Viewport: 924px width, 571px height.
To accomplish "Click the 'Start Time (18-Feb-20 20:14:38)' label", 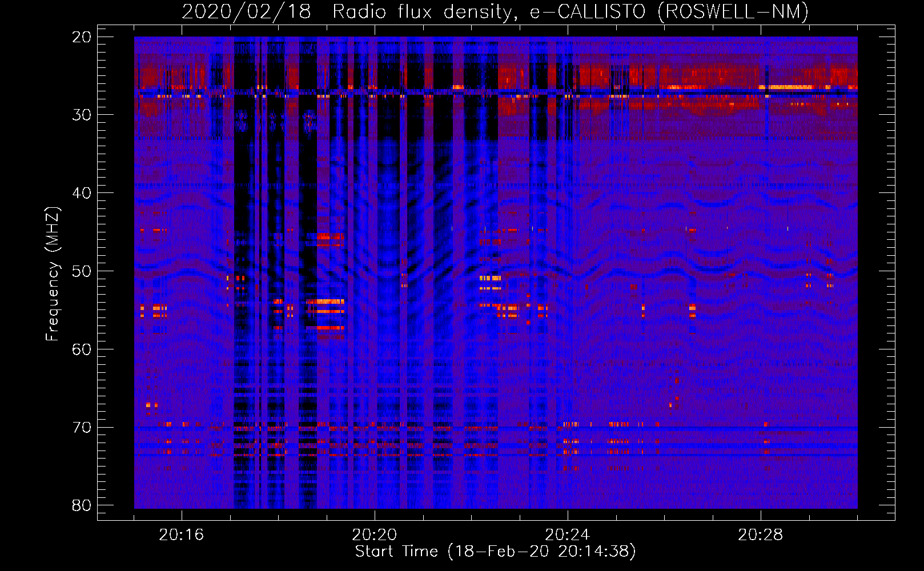I will (495, 552).
